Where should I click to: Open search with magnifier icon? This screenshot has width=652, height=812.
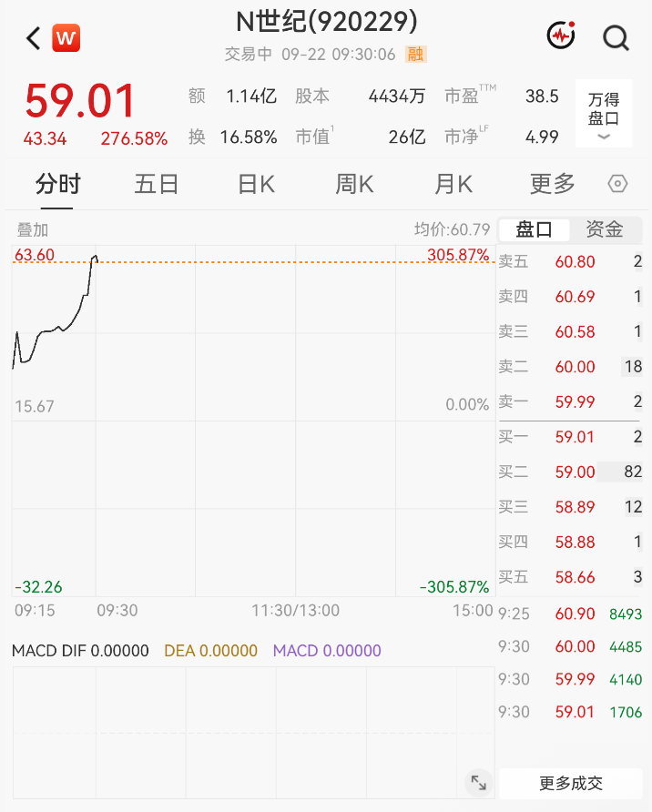616,38
